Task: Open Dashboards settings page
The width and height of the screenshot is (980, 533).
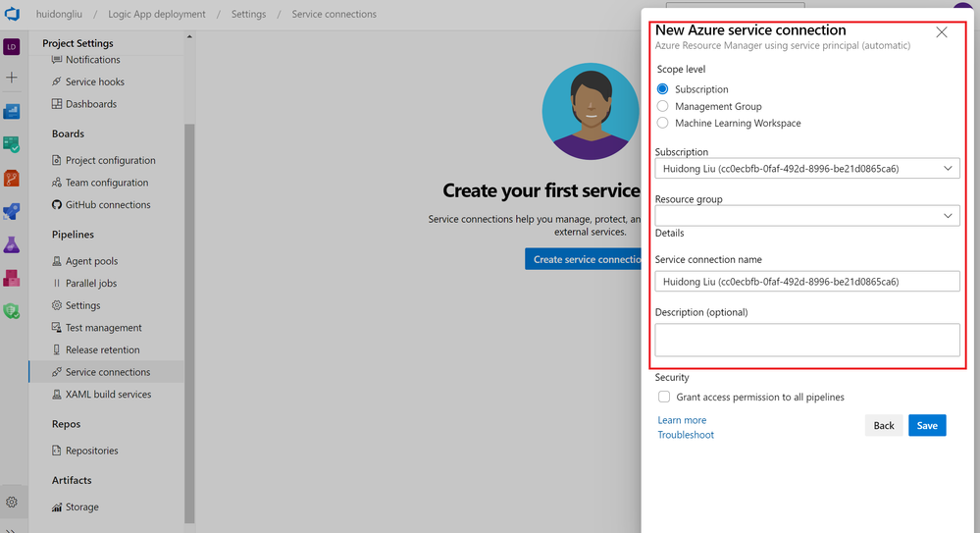Action: [x=91, y=104]
